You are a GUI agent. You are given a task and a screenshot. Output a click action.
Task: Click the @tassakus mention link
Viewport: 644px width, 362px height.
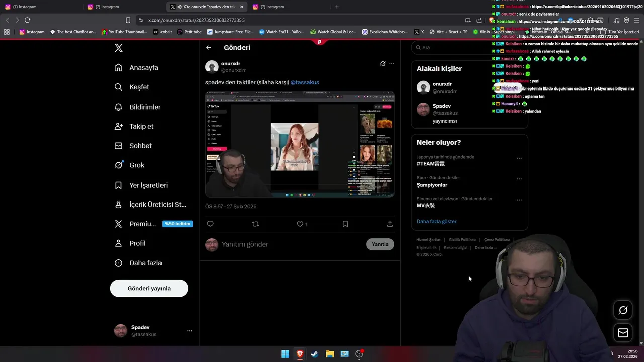[305, 82]
